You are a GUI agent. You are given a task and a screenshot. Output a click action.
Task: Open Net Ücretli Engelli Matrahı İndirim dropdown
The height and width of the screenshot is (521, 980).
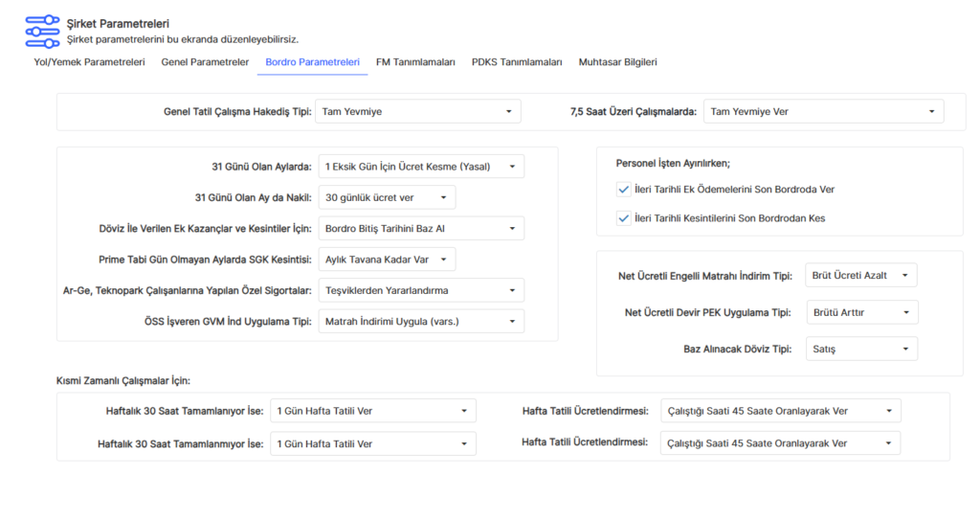(861, 276)
